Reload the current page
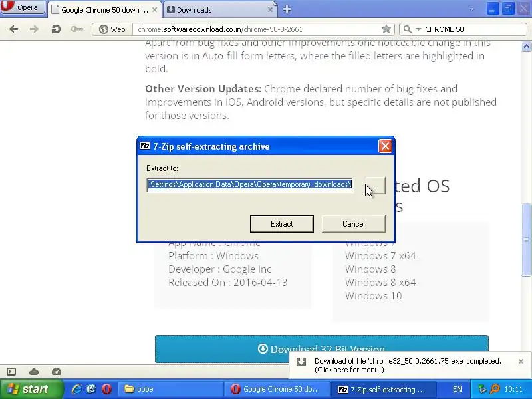Screen dimensions: 532x399 tap(56, 29)
